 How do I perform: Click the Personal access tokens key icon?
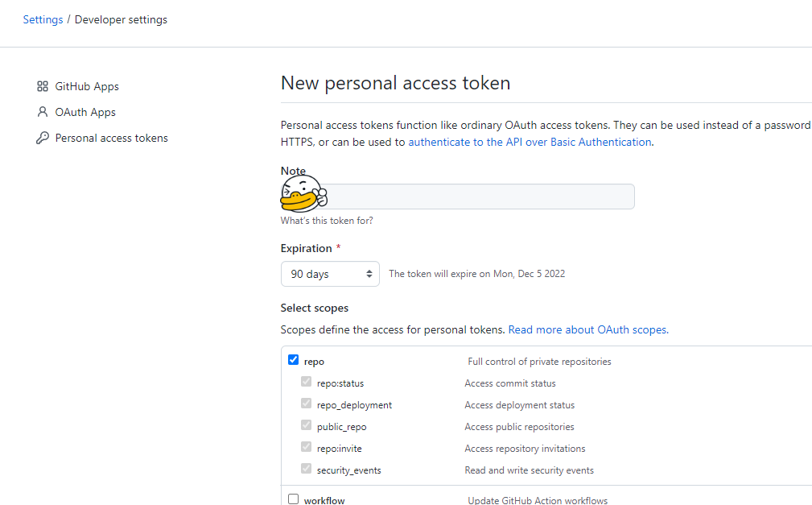pyautogui.click(x=43, y=138)
